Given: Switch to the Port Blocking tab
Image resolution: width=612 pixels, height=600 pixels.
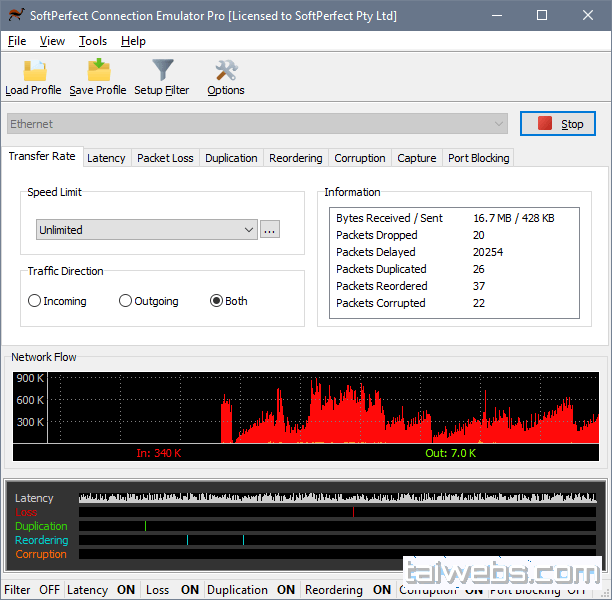Looking at the screenshot, I should pyautogui.click(x=478, y=158).
